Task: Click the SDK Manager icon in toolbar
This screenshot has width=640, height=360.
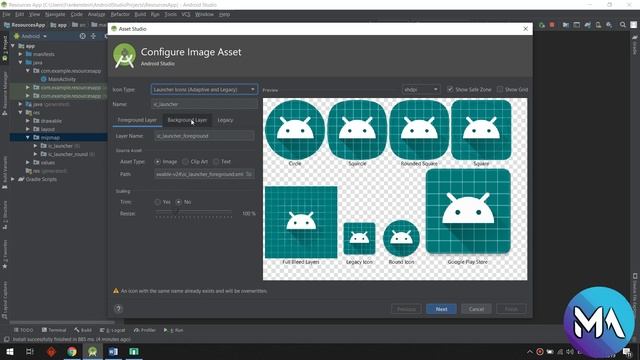Action: coord(609,25)
